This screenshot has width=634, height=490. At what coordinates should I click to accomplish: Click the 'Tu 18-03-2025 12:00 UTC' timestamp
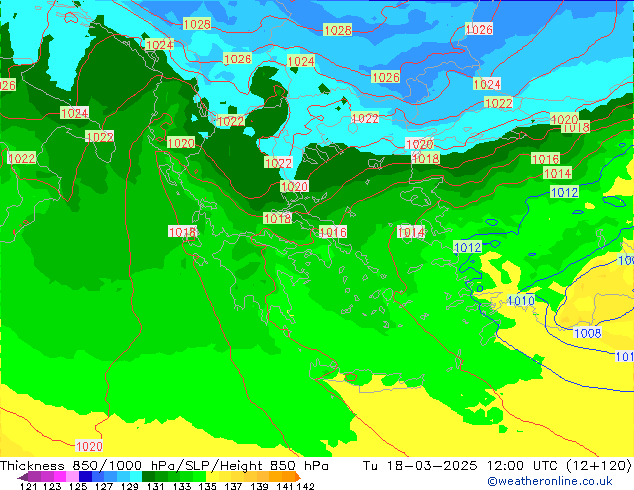461,466
